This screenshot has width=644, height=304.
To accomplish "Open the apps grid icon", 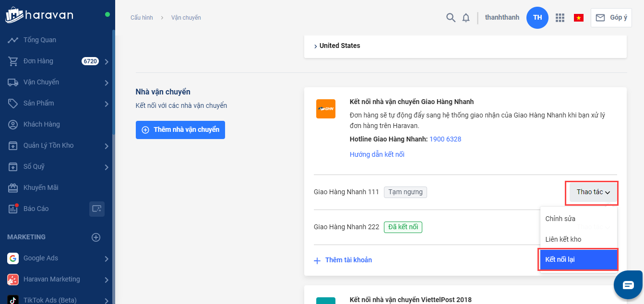I will tap(560, 18).
